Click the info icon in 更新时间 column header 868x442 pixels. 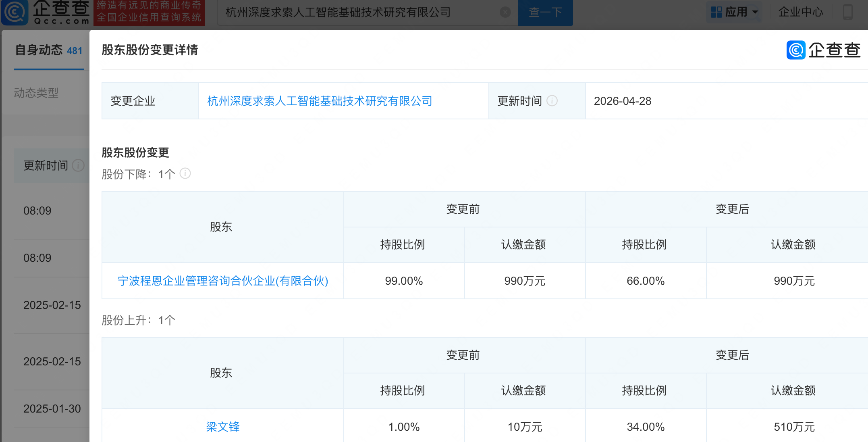click(77, 166)
